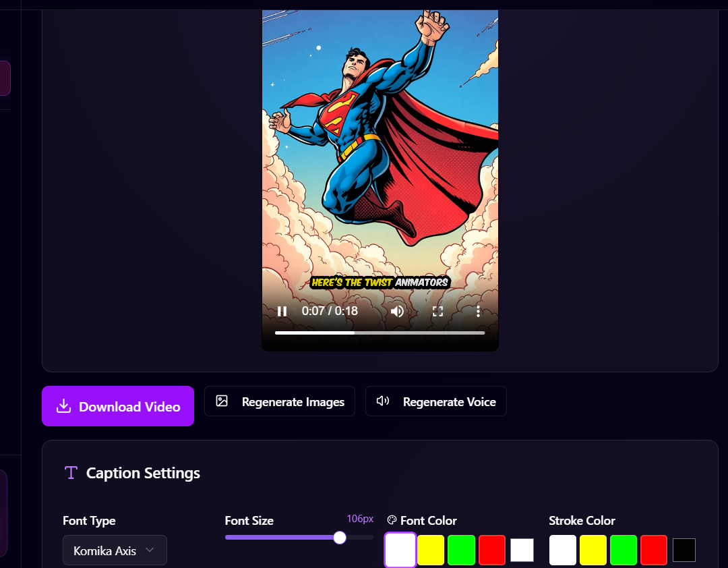728x568 pixels.
Task: Open the video player three-dot options menu
Action: click(479, 311)
